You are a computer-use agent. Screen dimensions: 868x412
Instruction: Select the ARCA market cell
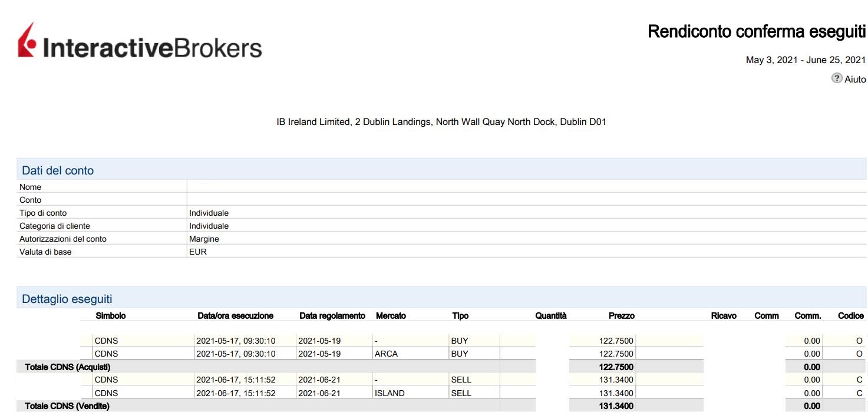(x=386, y=354)
